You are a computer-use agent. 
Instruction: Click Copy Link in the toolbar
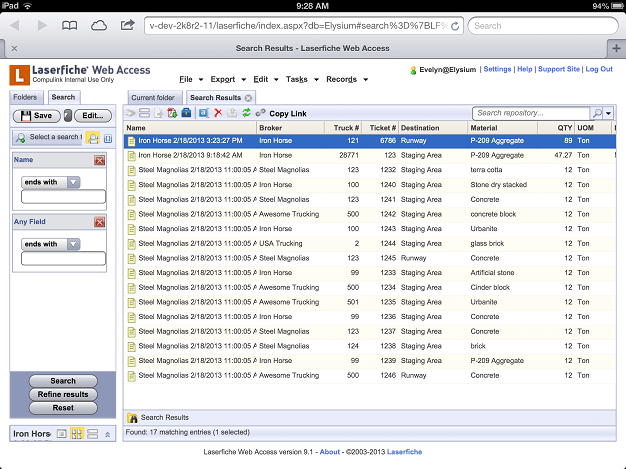pyautogui.click(x=287, y=114)
